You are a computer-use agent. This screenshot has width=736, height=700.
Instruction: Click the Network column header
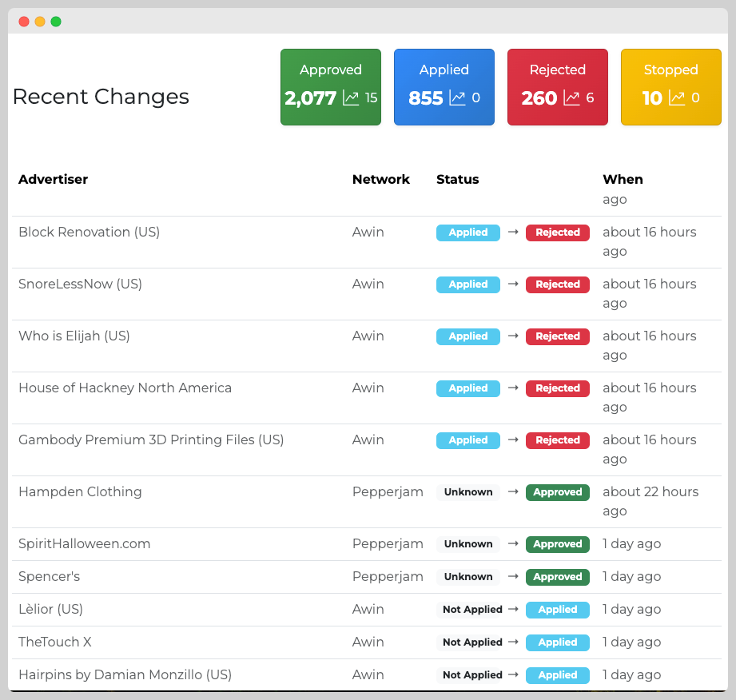(x=381, y=179)
